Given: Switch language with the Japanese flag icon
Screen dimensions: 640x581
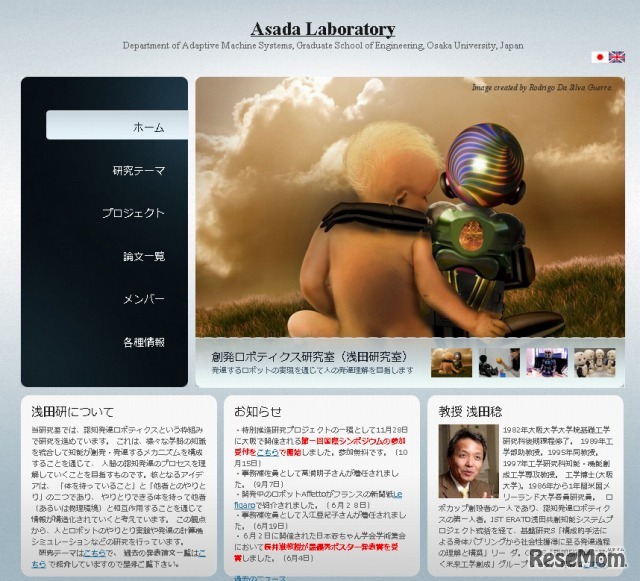Looking at the screenshot, I should point(599,57).
